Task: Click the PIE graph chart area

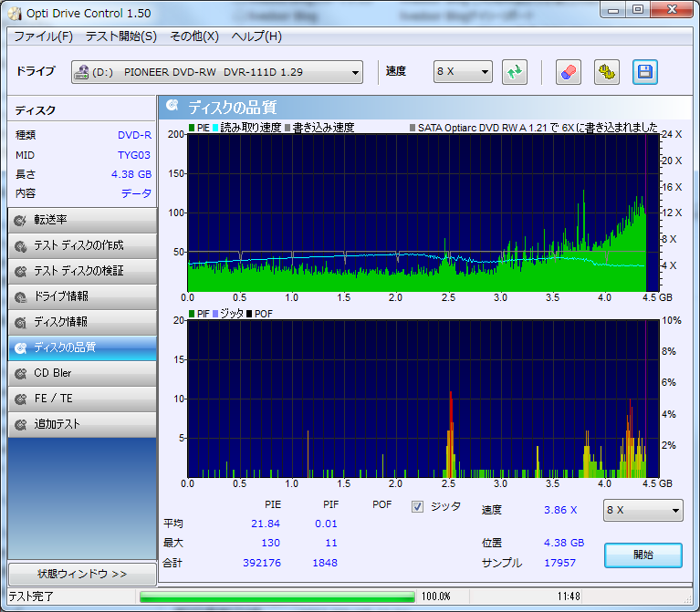Action: click(423, 213)
